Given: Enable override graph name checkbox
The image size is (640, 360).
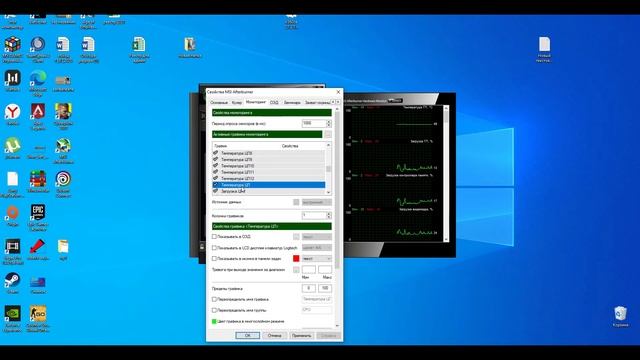Looking at the screenshot, I should click(214, 299).
